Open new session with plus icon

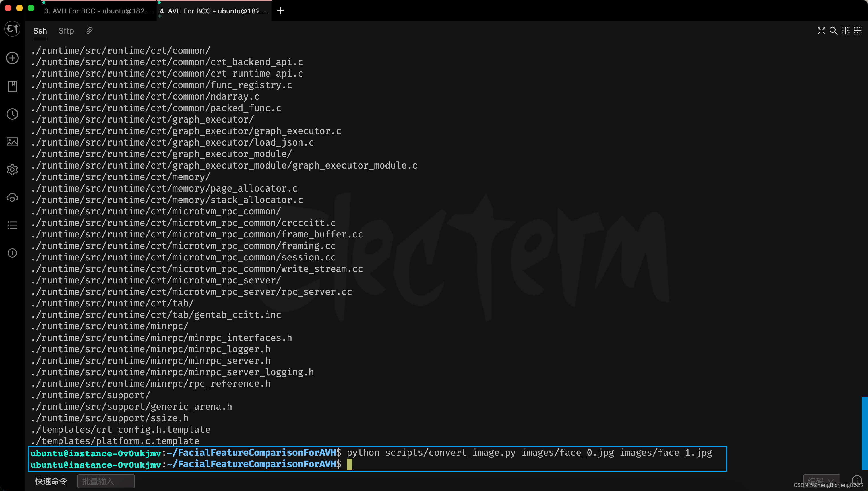12,58
